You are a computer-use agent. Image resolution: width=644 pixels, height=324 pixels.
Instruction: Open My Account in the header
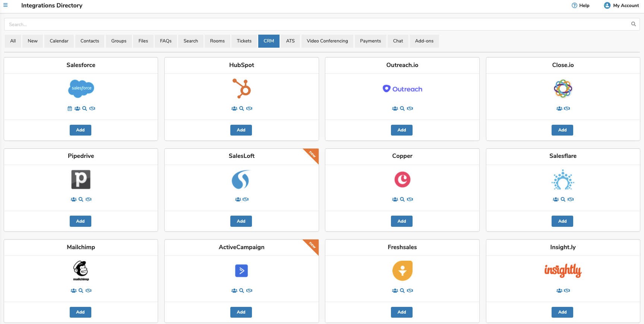coord(621,5)
